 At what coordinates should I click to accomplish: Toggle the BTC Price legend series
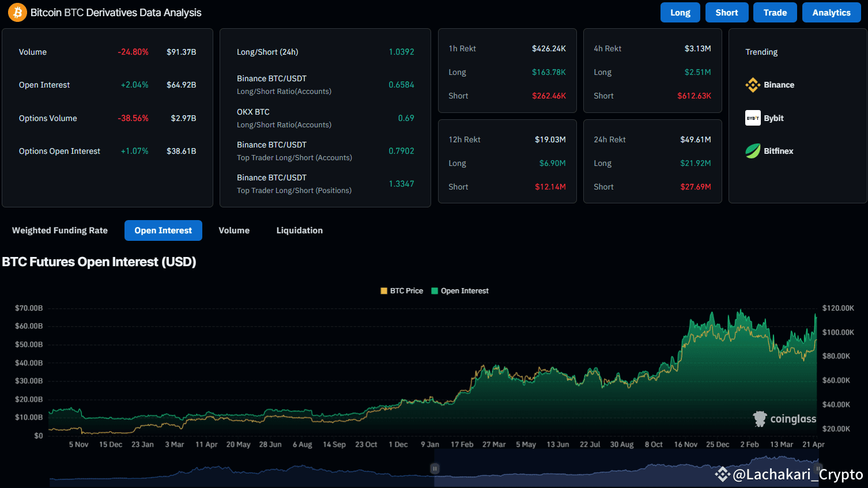click(x=402, y=291)
